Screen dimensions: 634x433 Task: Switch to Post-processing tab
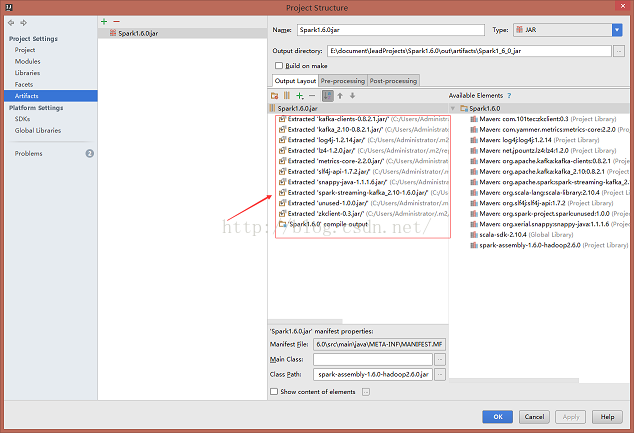[x=393, y=81]
